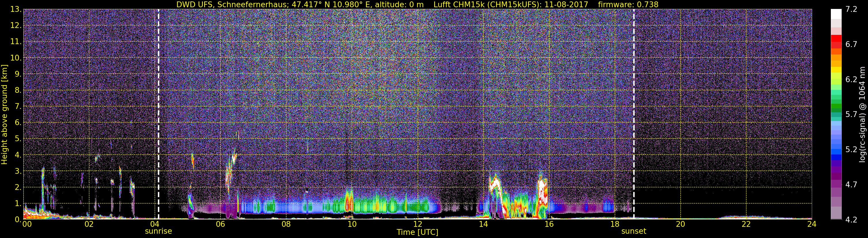Click the time axis tick '04'
Viewport: 868px width, 238px height.
click(x=155, y=224)
